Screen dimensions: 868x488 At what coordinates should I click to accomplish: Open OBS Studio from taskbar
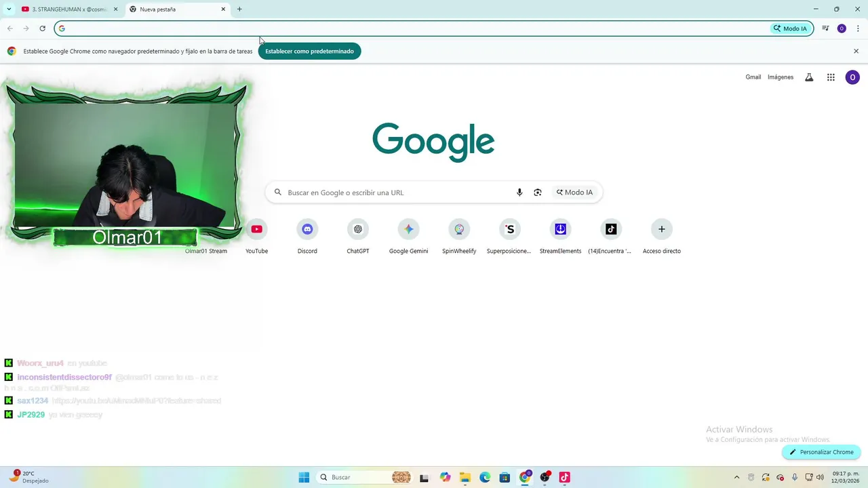545,477
